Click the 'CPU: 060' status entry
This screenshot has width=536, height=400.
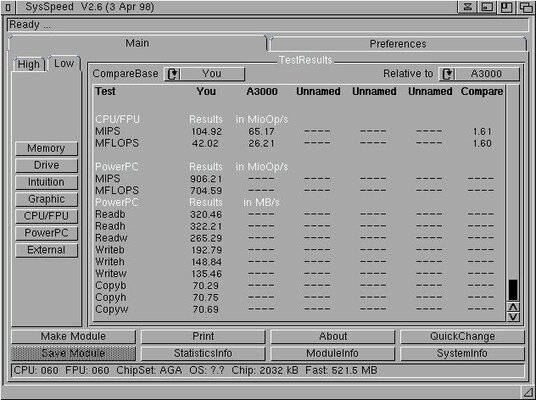[36, 370]
